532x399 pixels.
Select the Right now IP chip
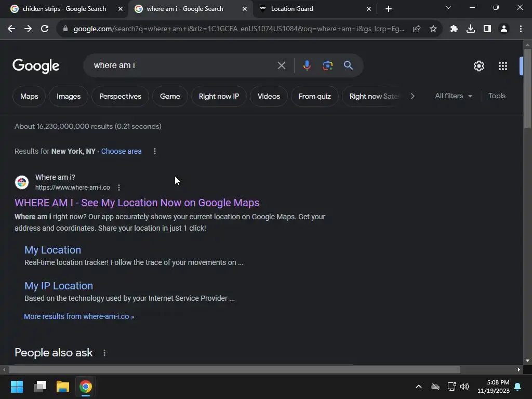219,96
